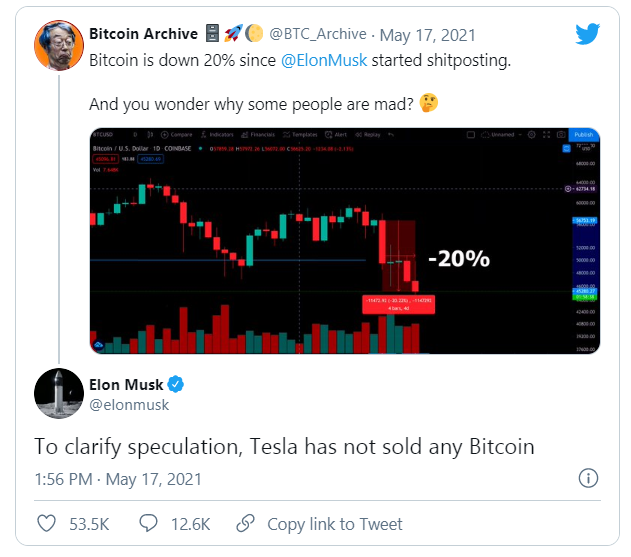Image resolution: width=631 pixels, height=557 pixels.
Task: Open Elon Musk's profile avatar
Action: point(58,393)
